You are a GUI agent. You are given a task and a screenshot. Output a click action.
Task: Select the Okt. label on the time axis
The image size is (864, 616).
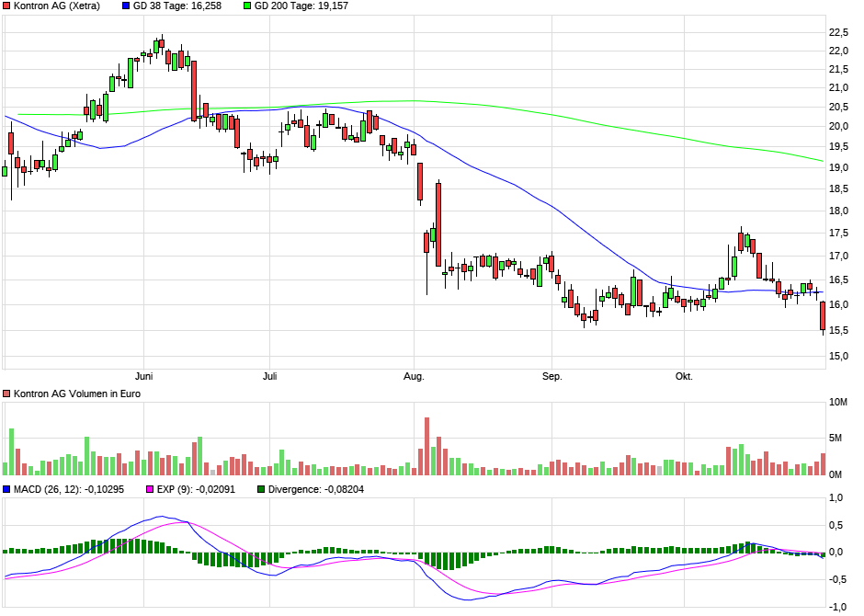pos(684,376)
